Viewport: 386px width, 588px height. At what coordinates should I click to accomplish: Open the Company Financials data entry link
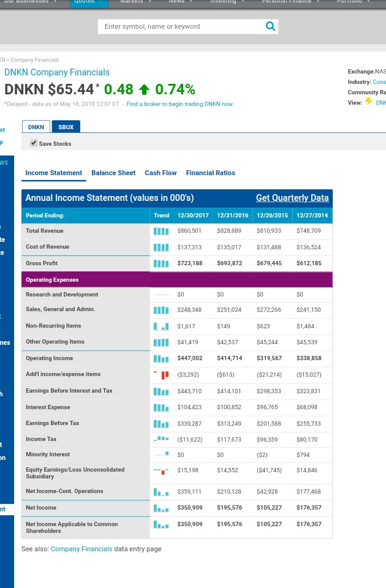click(81, 549)
